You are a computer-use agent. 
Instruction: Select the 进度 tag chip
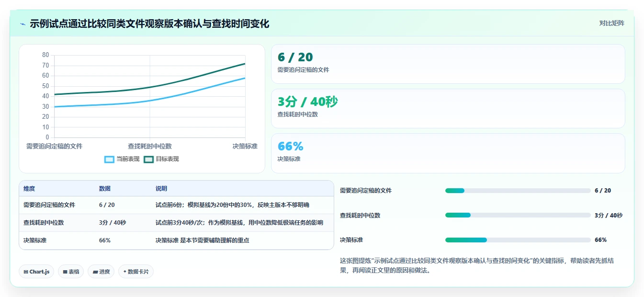coord(101,272)
